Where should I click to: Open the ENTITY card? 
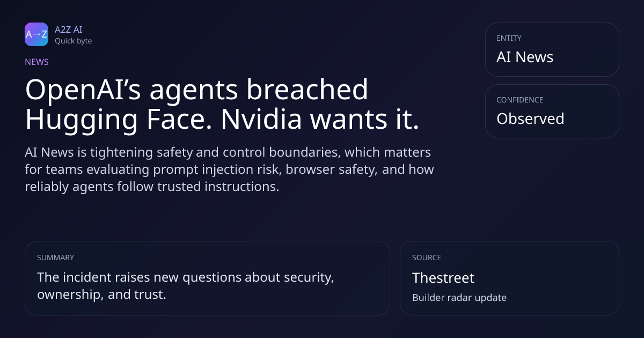[x=552, y=49]
